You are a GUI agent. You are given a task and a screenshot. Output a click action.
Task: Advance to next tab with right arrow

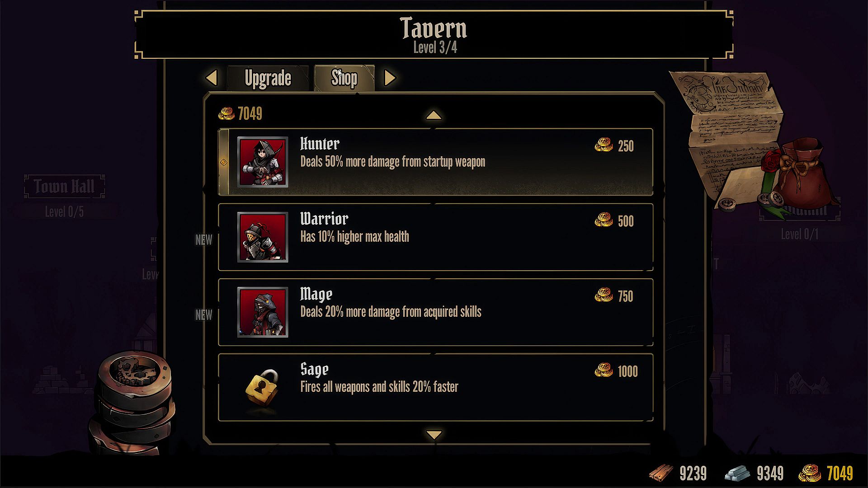tap(390, 78)
